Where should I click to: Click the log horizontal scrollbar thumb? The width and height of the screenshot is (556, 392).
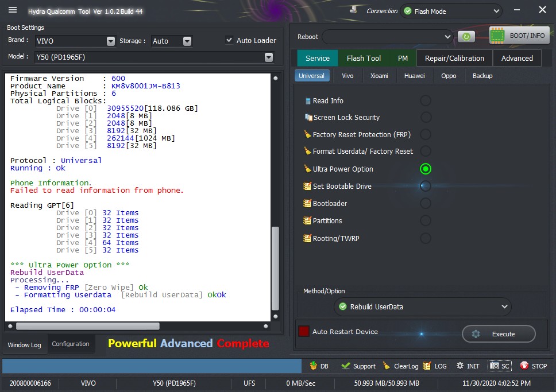pyautogui.click(x=88, y=326)
